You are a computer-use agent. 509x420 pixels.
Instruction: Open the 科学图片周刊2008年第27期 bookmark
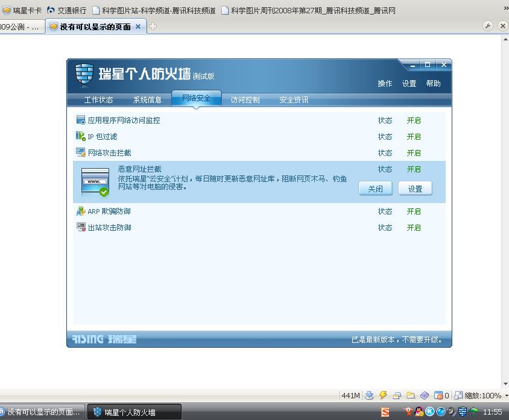[x=309, y=10]
